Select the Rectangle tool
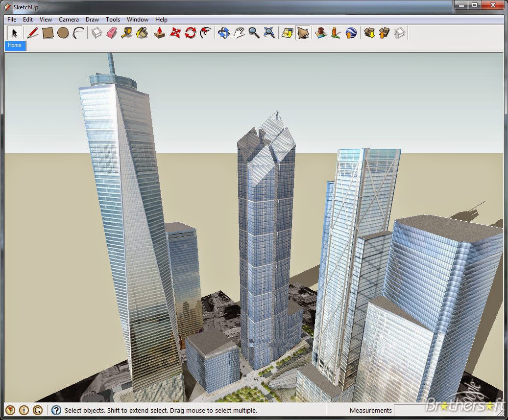Screen dimensions: 508x420 tap(48, 33)
